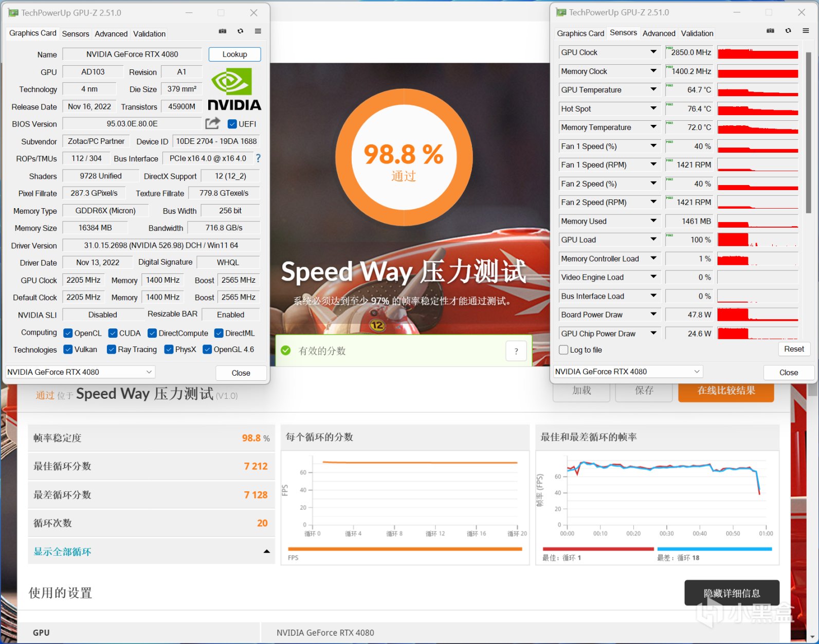Open the GPU selector dropdown in Sensors window
Screen dimensions: 819x644
(x=628, y=371)
